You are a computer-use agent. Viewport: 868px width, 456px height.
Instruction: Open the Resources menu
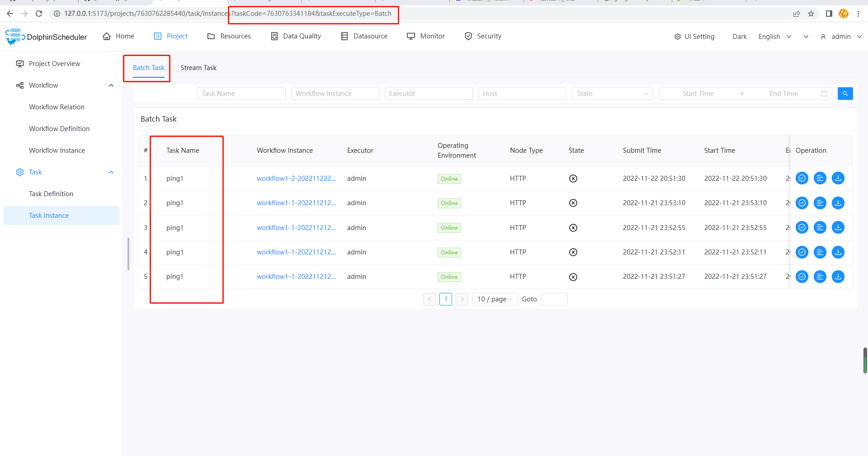(229, 36)
